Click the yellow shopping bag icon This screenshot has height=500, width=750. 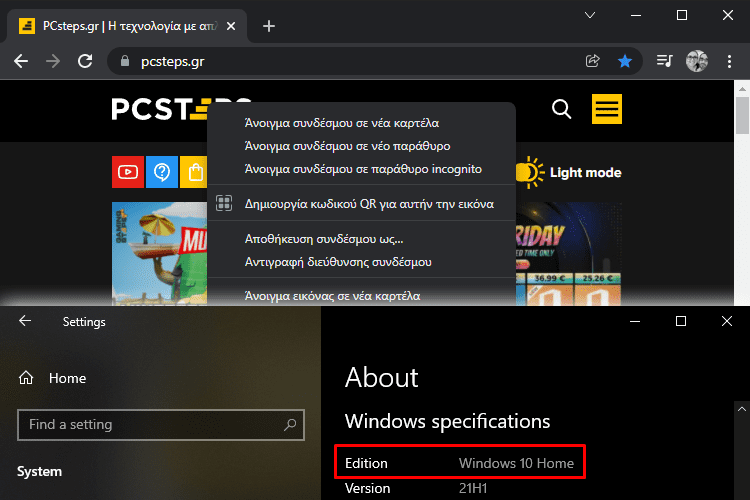pyautogui.click(x=194, y=172)
